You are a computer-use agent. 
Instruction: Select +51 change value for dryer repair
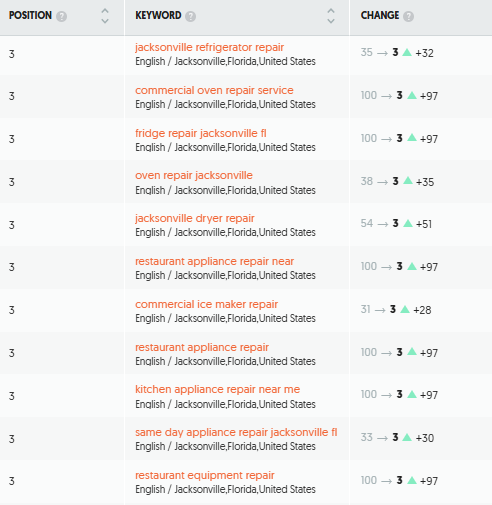tap(424, 224)
